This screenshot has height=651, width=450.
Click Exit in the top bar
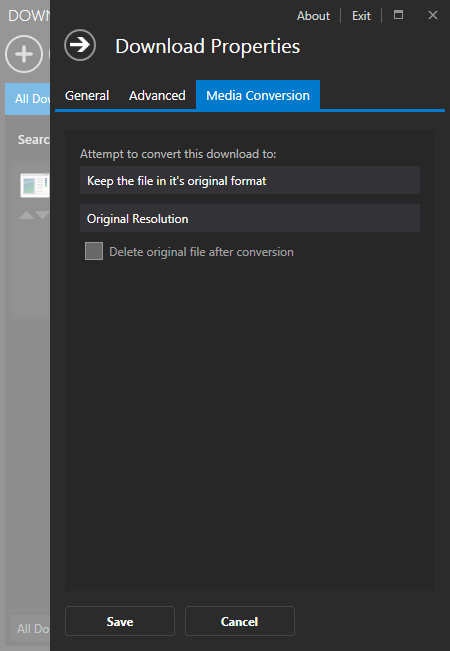[361, 16]
